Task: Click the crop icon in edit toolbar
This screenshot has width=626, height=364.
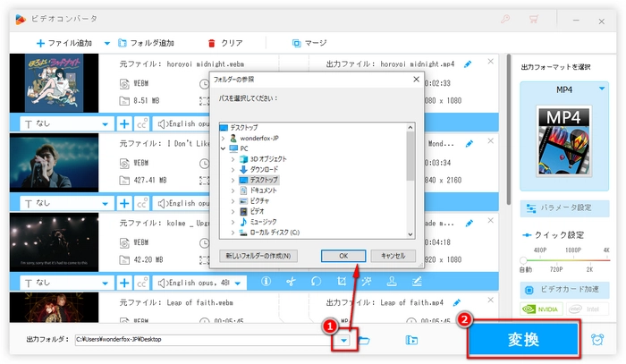Action: [x=341, y=282]
